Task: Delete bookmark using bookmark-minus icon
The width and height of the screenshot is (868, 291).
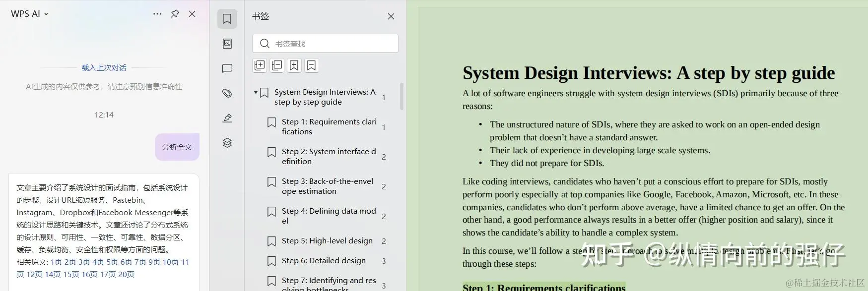Action: (312, 65)
